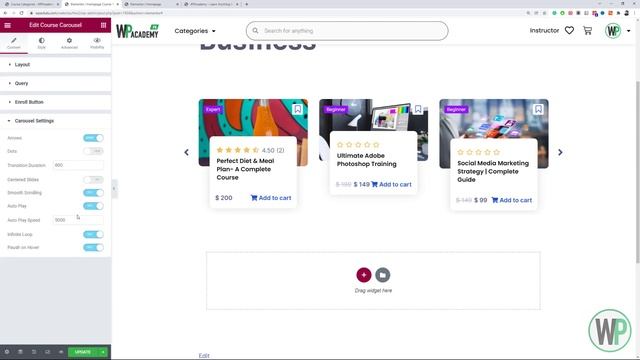Open the History icon in footer
This screenshot has height=360, width=640.
point(34,352)
